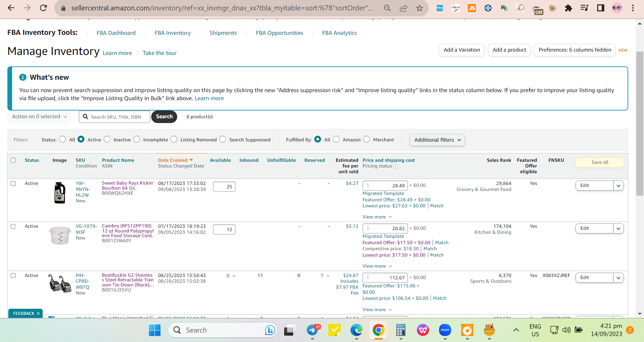Viewport: 644px width, 342px height.
Task: Open the FBA Analytics tab
Action: 339,33
